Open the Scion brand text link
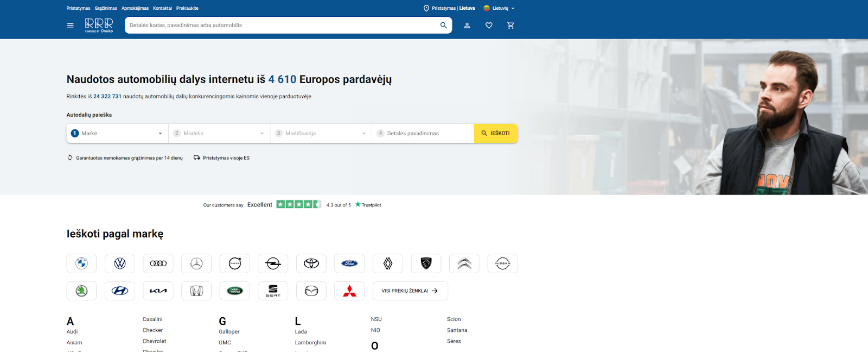868x352 pixels. (x=454, y=319)
